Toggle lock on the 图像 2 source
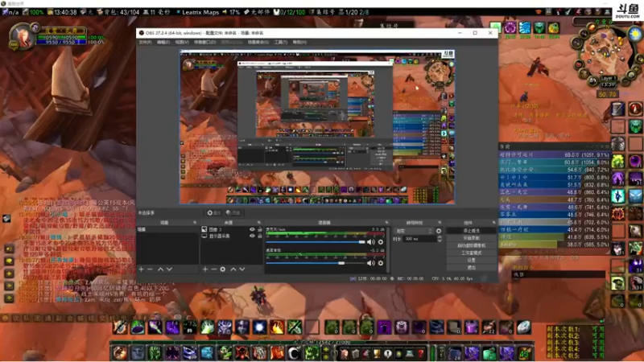The height and width of the screenshot is (362, 644). click(259, 230)
